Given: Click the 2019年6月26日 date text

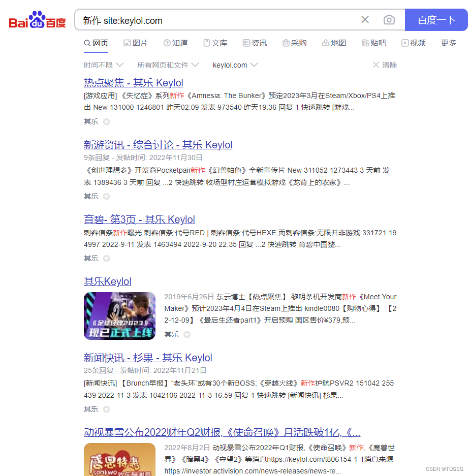Looking at the screenshot, I should pyautogui.click(x=189, y=297).
